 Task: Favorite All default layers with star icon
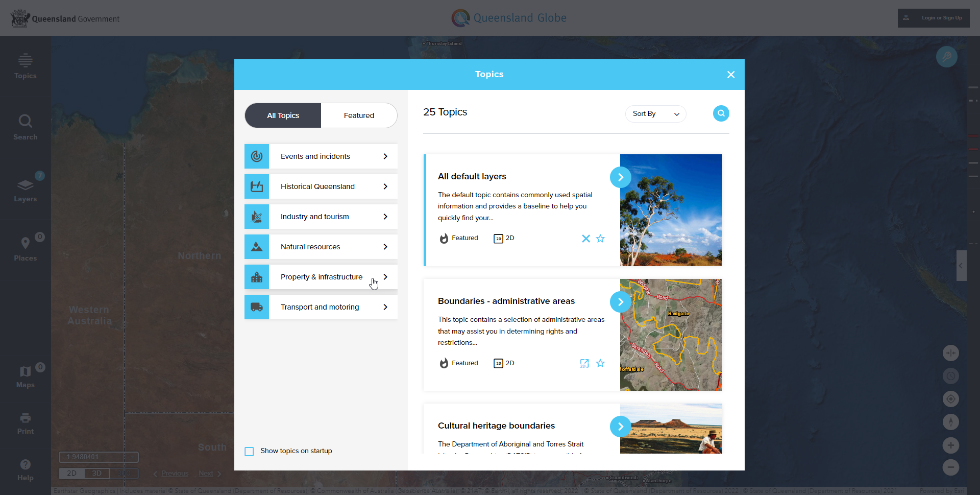pos(600,239)
